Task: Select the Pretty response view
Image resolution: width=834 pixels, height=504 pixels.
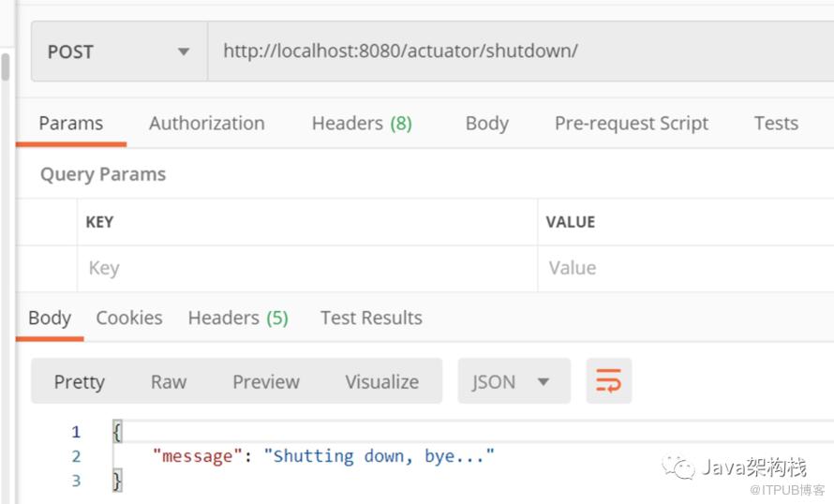Action: click(80, 381)
